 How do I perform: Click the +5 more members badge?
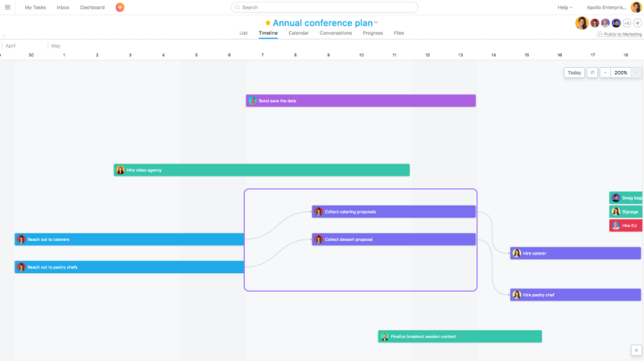click(627, 23)
